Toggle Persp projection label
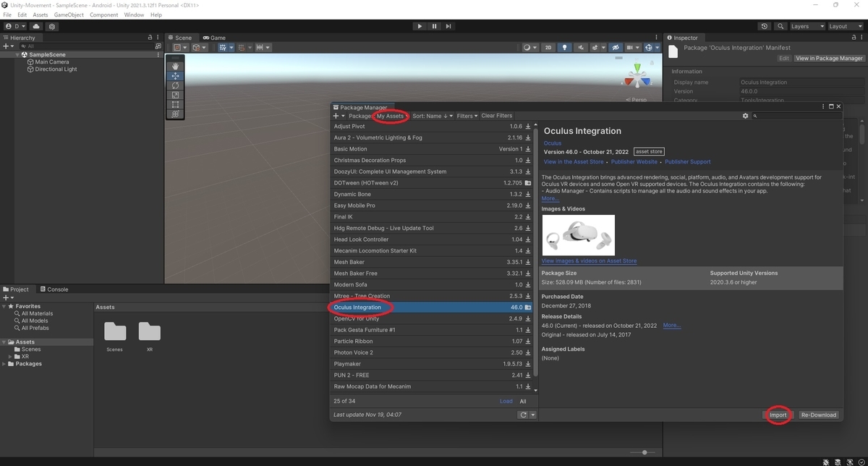The height and width of the screenshot is (466, 868). coord(638,100)
